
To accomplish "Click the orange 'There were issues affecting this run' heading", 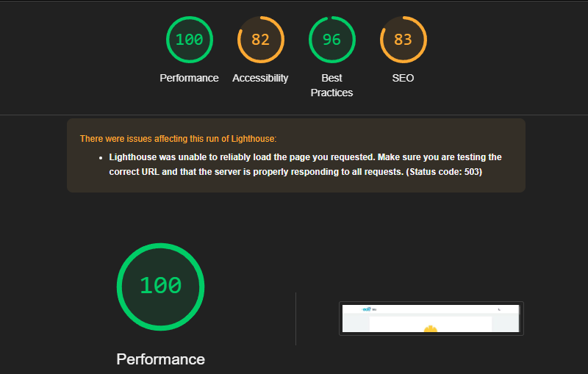I will [x=178, y=139].
